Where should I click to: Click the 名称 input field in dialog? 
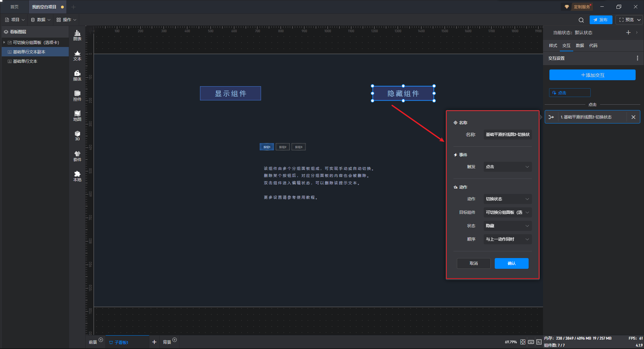click(x=507, y=135)
